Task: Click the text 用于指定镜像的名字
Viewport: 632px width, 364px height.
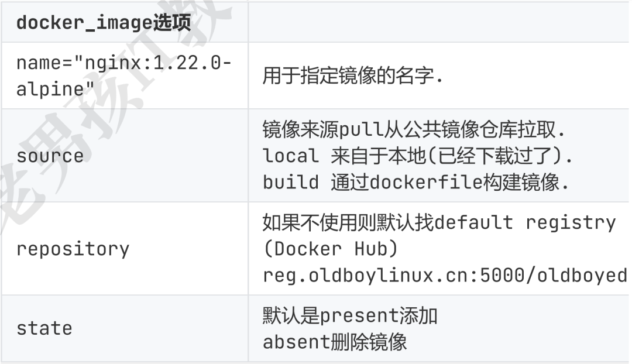Action: [x=351, y=77]
